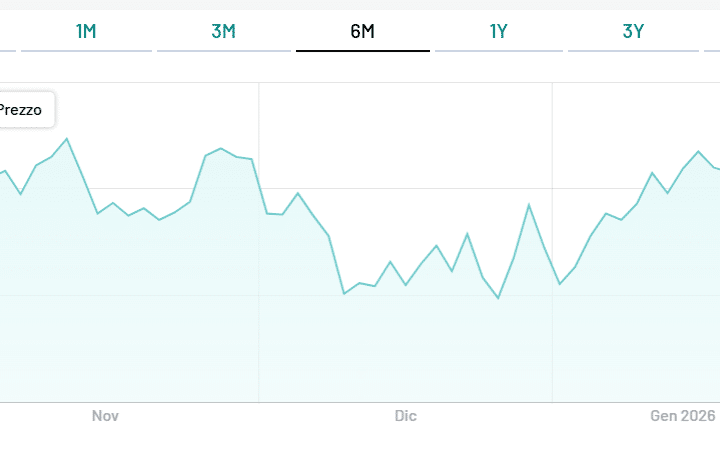
Task: Click the sharp mid-December price spike
Action: [529, 204]
